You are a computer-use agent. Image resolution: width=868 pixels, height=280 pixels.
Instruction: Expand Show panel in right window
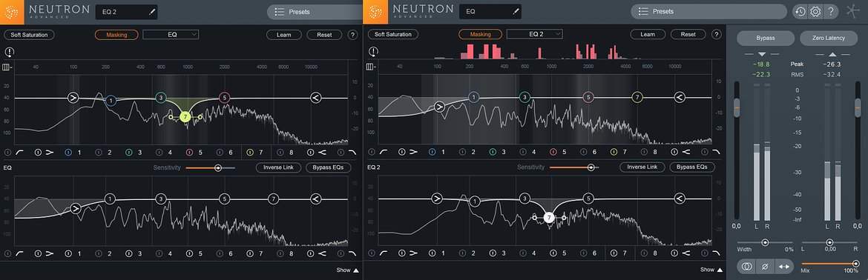[x=711, y=270]
